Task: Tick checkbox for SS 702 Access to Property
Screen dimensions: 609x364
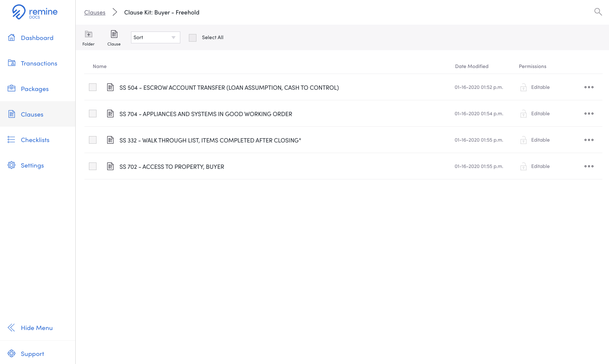Action: coord(93,166)
